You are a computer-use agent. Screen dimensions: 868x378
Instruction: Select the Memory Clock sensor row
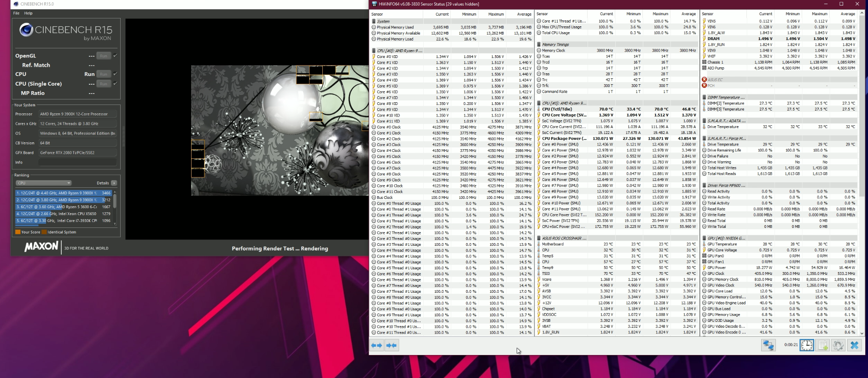click(617, 50)
